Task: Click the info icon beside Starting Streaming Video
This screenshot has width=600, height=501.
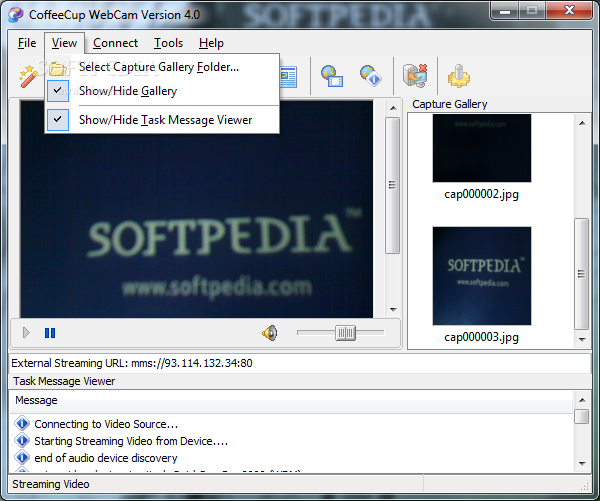Action: [x=22, y=441]
